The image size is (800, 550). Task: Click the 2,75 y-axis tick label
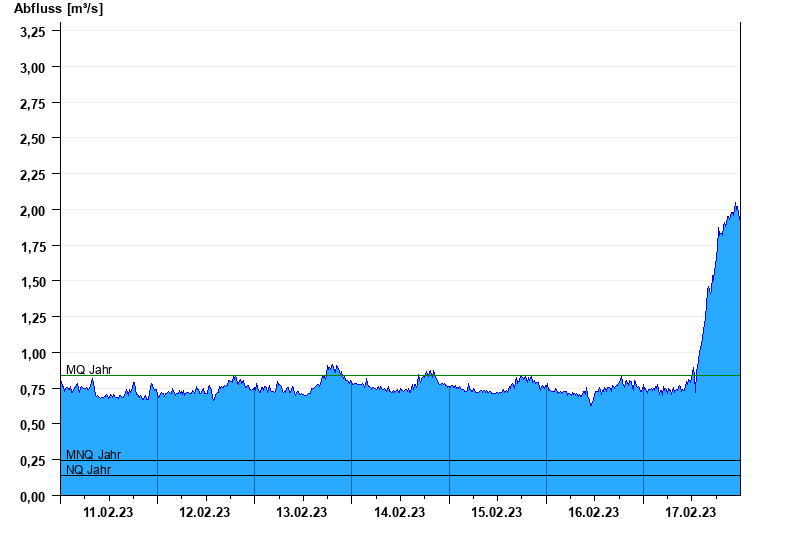pos(33,103)
